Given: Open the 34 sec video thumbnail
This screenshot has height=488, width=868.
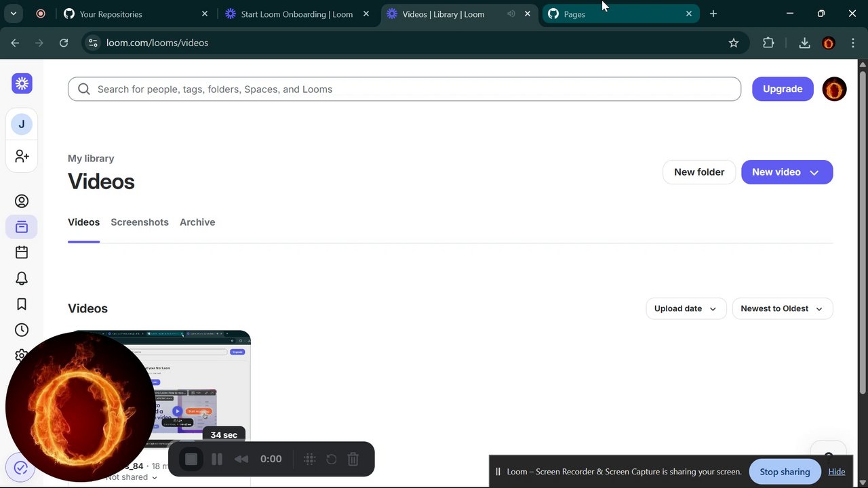Looking at the screenshot, I should 159,389.
